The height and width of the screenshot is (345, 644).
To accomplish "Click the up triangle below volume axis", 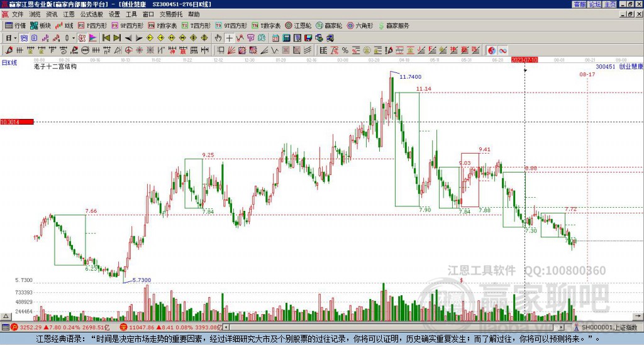I will click(6, 316).
